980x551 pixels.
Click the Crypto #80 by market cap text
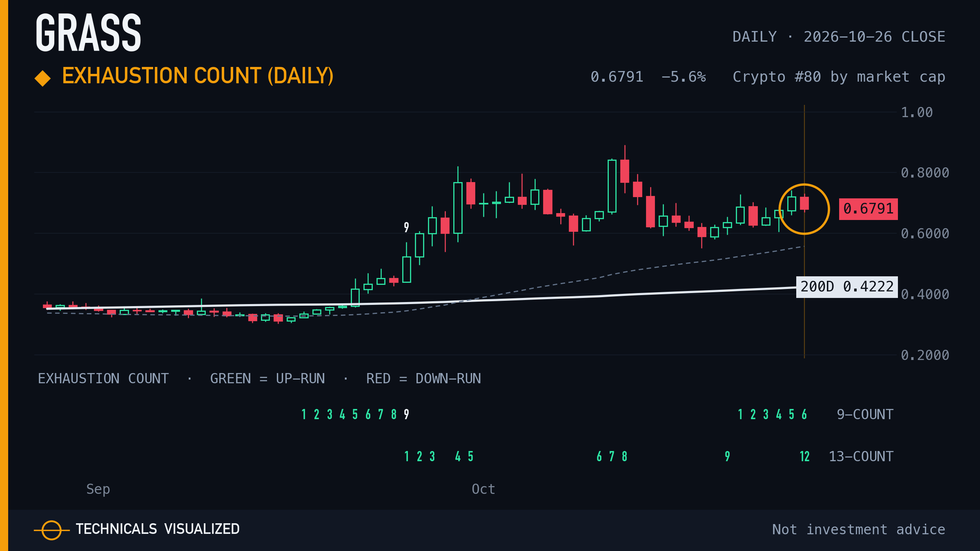[x=839, y=77]
